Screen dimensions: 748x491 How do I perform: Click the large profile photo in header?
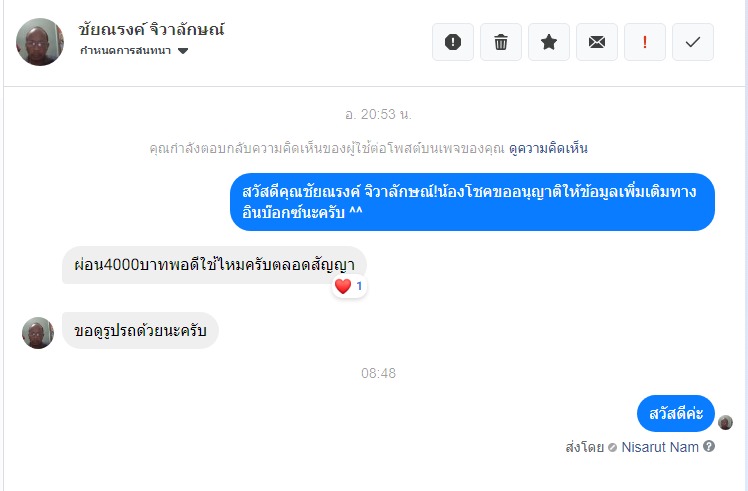40,42
